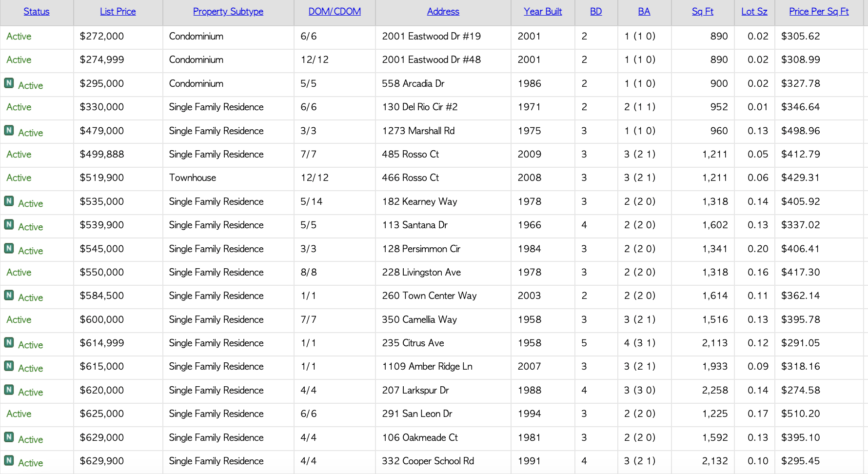Click the Townhouse subtype cell

[193, 178]
